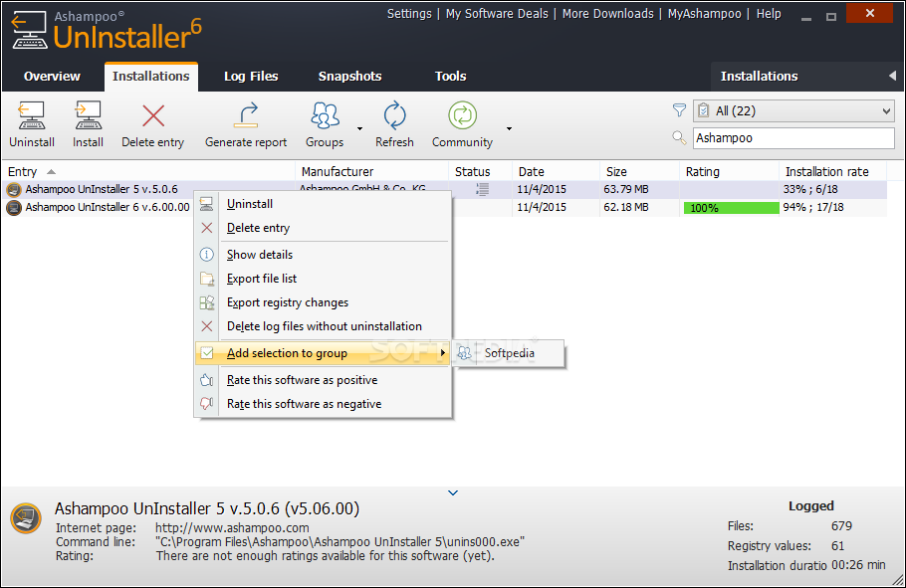Viewport: 906px width, 588px height.
Task: Switch to the Snapshots tab
Action: point(350,77)
